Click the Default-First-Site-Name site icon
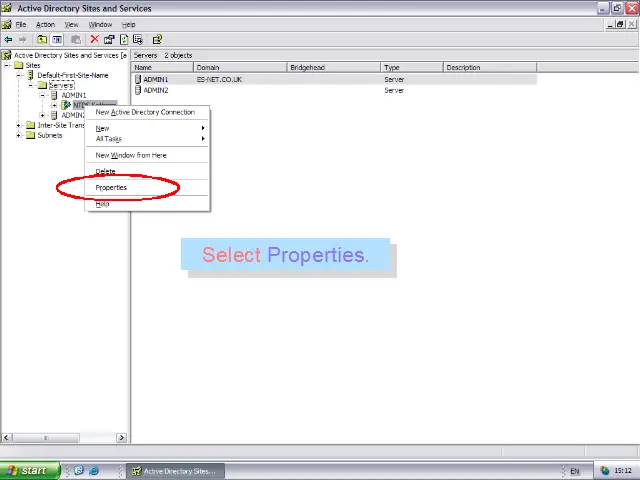 coord(31,75)
